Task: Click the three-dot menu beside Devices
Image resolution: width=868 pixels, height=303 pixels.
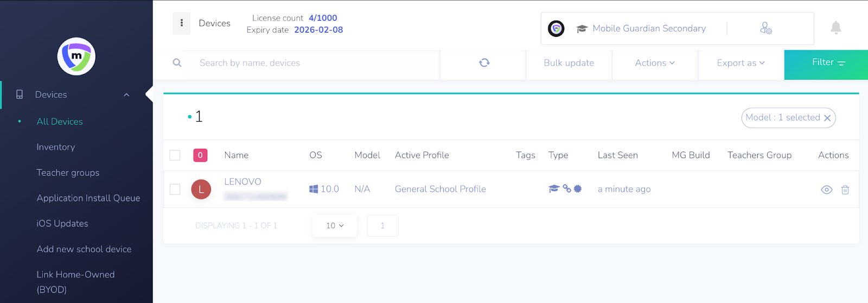Action: click(181, 23)
